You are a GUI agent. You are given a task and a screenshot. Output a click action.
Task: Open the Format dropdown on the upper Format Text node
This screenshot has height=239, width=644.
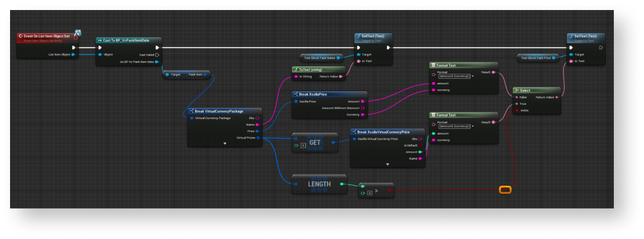coord(472,76)
